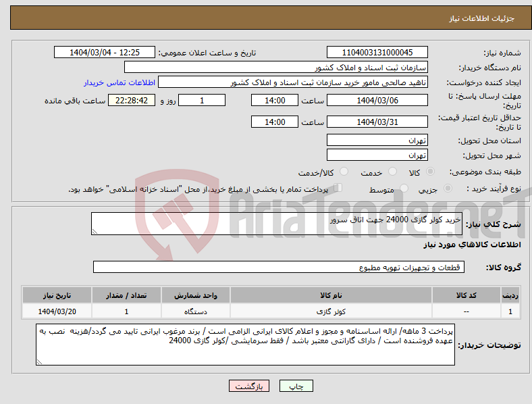Click the request creator field ناهید صالحی
Image resolution: width=532 pixels, height=404 pixels.
[x=293, y=82]
